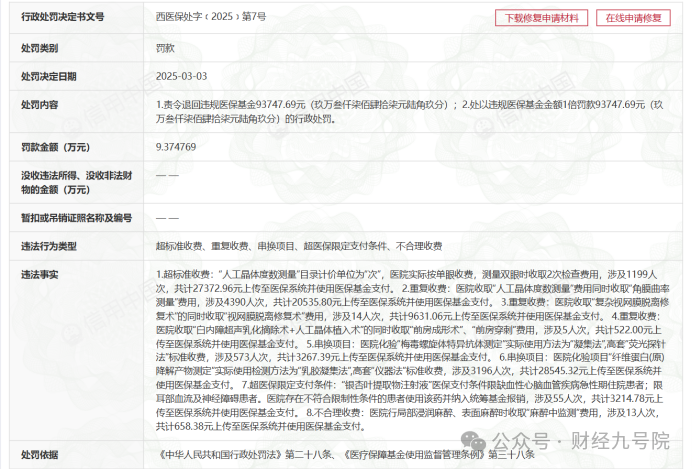Click the 行政处罚决定书文号 row label
692x469 pixels.
pos(63,17)
